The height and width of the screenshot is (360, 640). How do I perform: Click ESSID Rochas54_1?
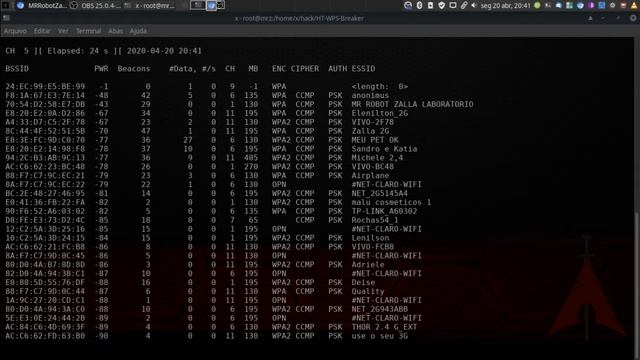pos(375,220)
